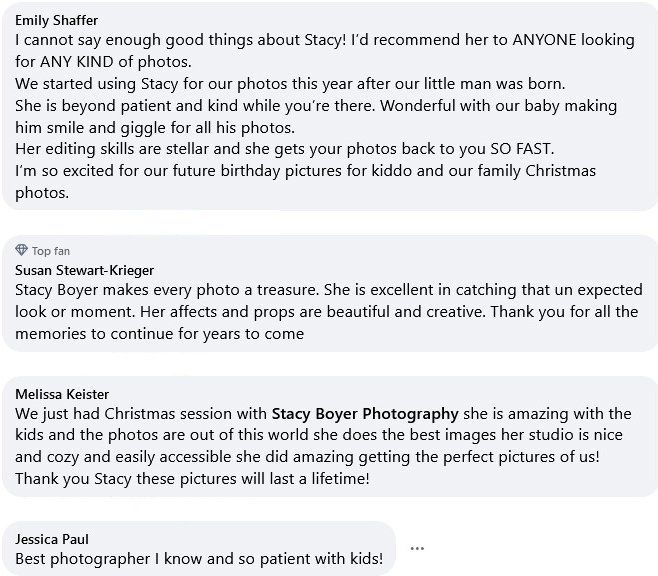The height and width of the screenshot is (576, 658).
Task: Select Jessica Paul's 'Best photographer' comment
Action: [x=199, y=548]
